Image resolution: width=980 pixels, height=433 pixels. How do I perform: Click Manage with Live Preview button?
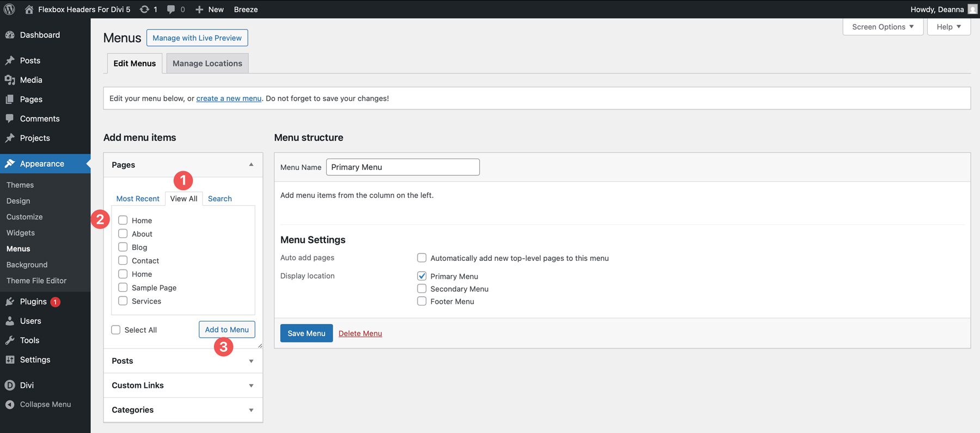click(x=197, y=38)
